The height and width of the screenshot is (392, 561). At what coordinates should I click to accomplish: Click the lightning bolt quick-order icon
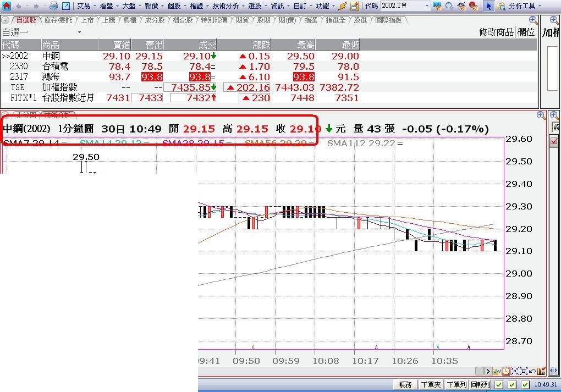(343, 5)
